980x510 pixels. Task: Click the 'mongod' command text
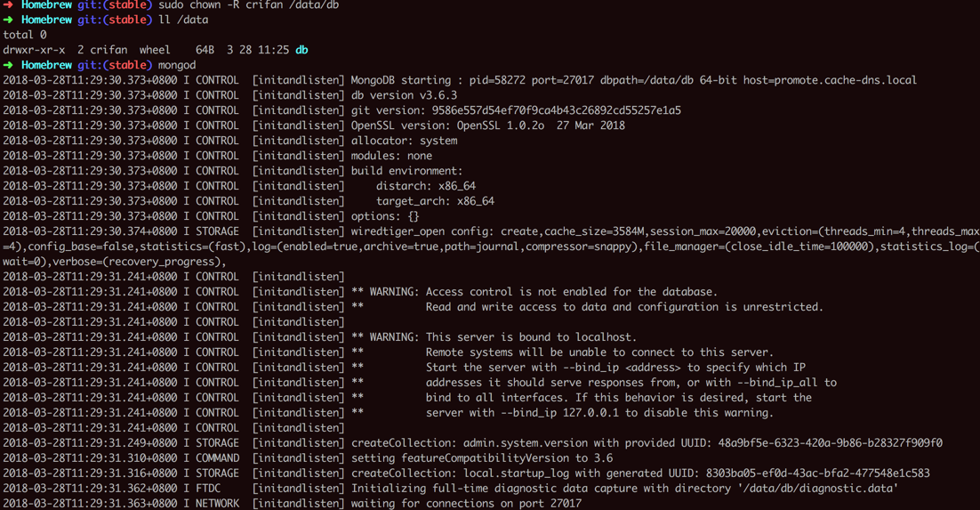pos(177,65)
